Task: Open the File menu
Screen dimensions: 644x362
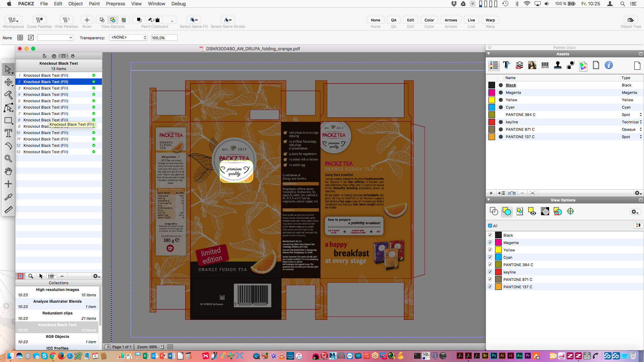Action: click(x=44, y=4)
